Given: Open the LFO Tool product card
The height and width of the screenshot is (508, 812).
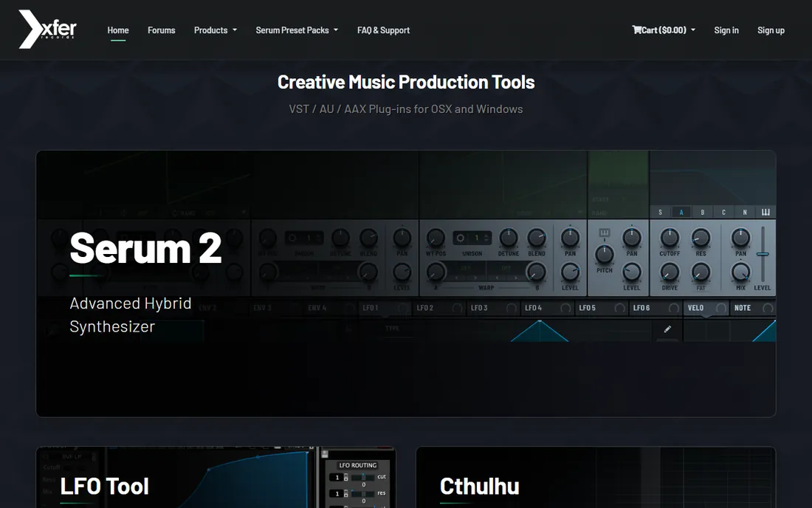Looking at the screenshot, I should point(216,478).
